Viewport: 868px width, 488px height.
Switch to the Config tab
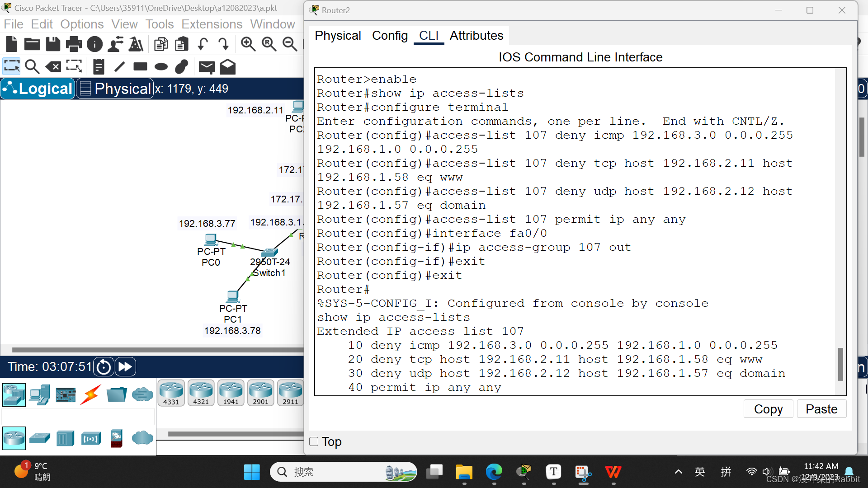[390, 36]
